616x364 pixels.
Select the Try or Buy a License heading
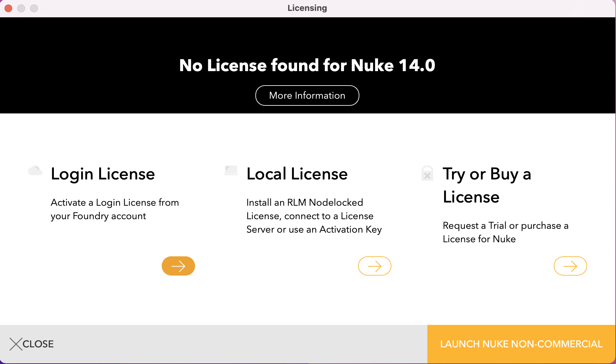tap(487, 185)
